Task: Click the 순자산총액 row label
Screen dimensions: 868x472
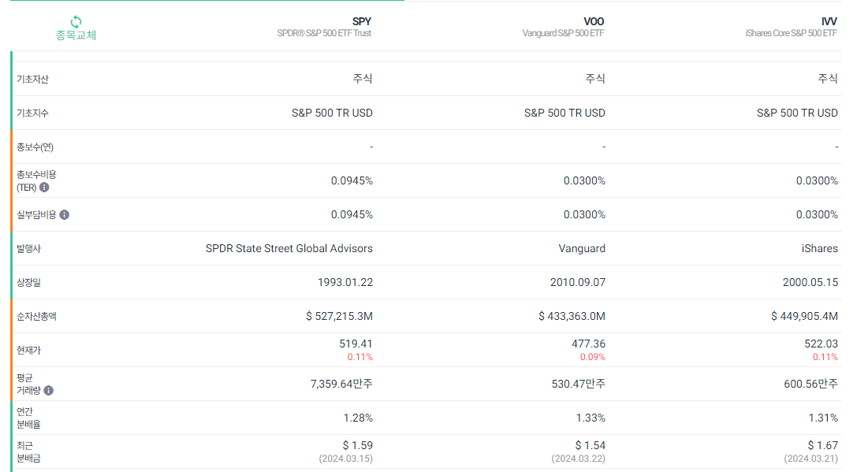Action: 36,317
